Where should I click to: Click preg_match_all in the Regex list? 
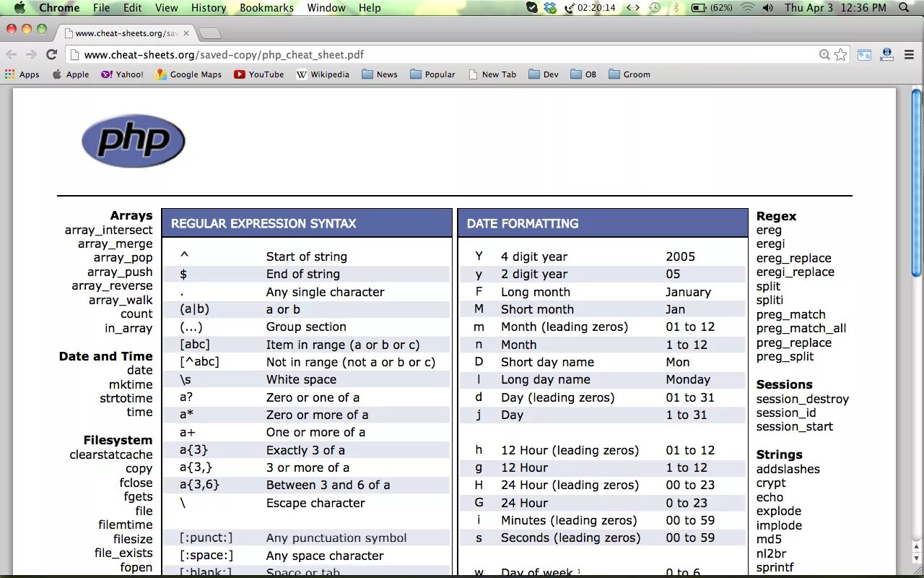tap(801, 329)
